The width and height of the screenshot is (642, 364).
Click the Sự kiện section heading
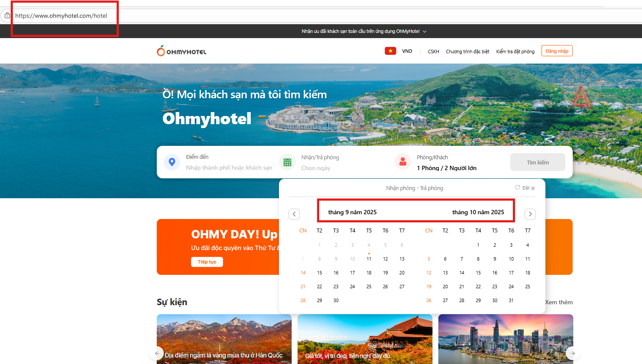(x=172, y=302)
